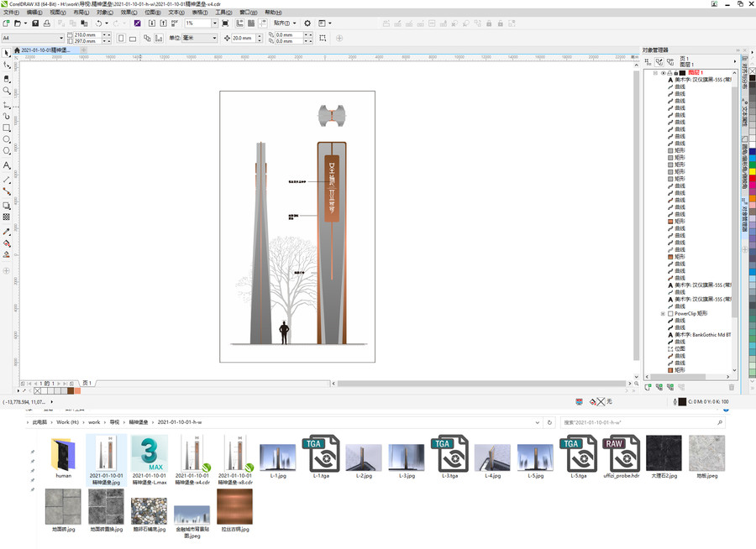Select the Text tool (A) in toolbox
The image size is (756, 549).
(6, 165)
